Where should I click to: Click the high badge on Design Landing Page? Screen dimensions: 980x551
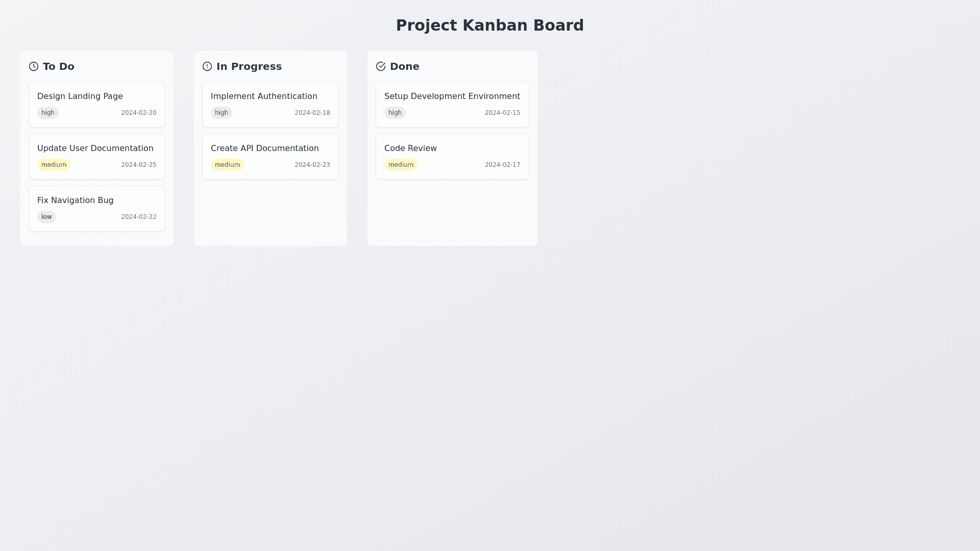pyautogui.click(x=48, y=113)
